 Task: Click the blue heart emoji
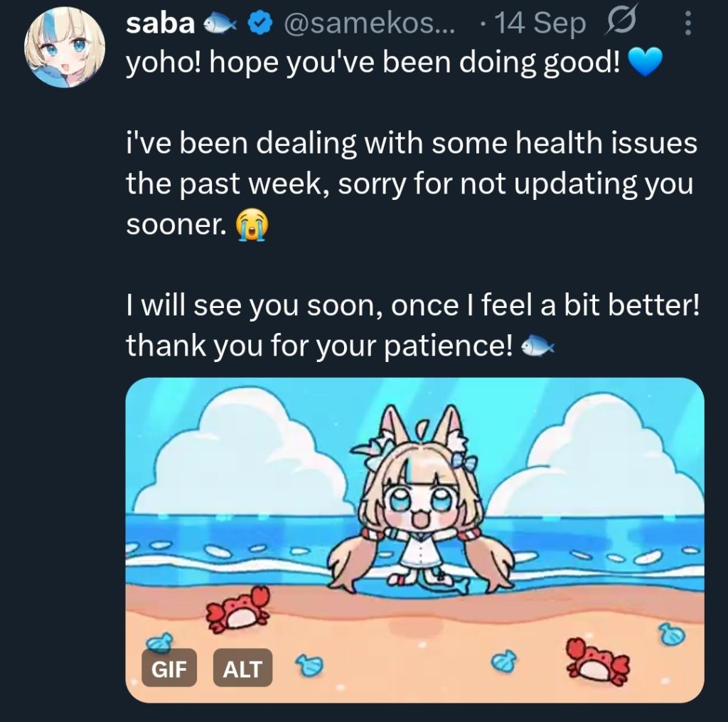coord(644,63)
